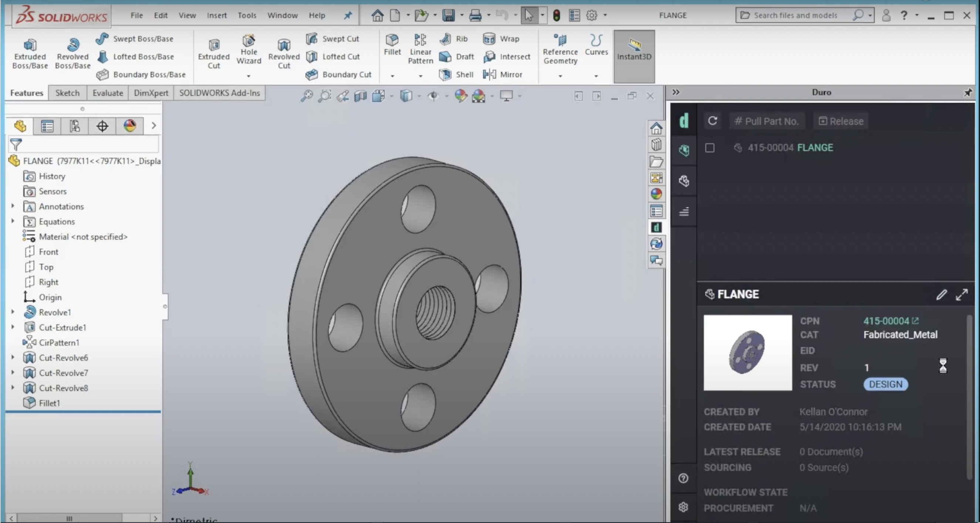The height and width of the screenshot is (523, 980).
Task: Launch the Shell tool
Action: pyautogui.click(x=456, y=75)
